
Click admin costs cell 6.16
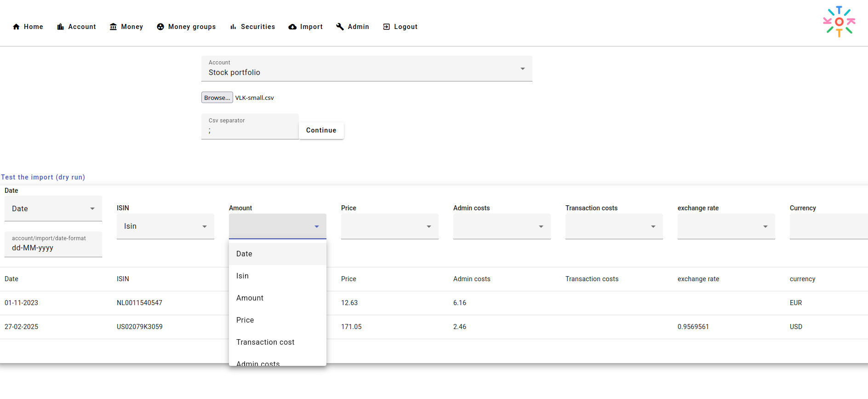[460, 303]
